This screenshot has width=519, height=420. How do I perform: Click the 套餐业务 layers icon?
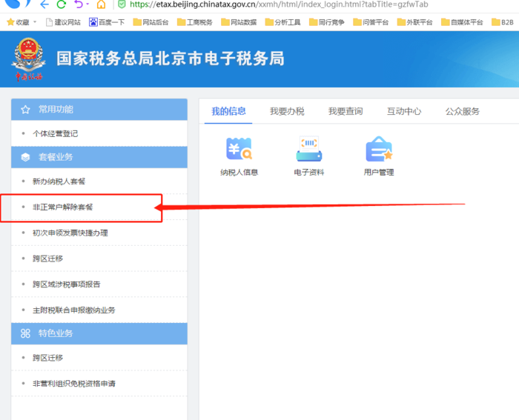coord(25,157)
